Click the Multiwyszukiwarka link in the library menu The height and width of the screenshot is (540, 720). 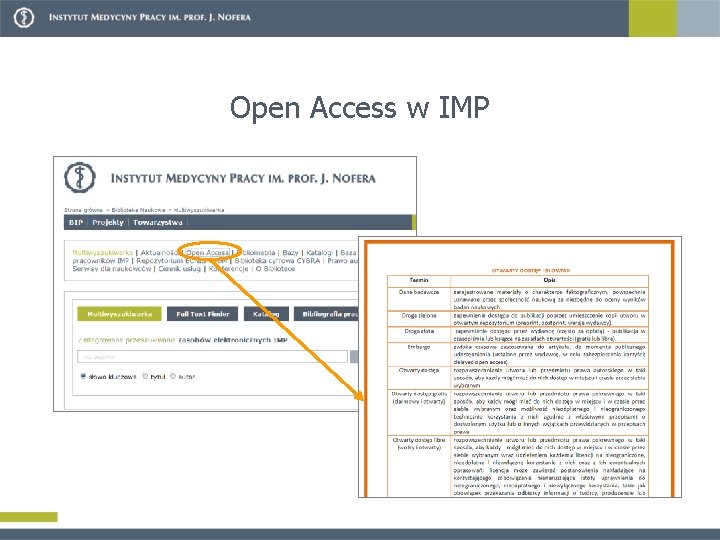(102, 253)
